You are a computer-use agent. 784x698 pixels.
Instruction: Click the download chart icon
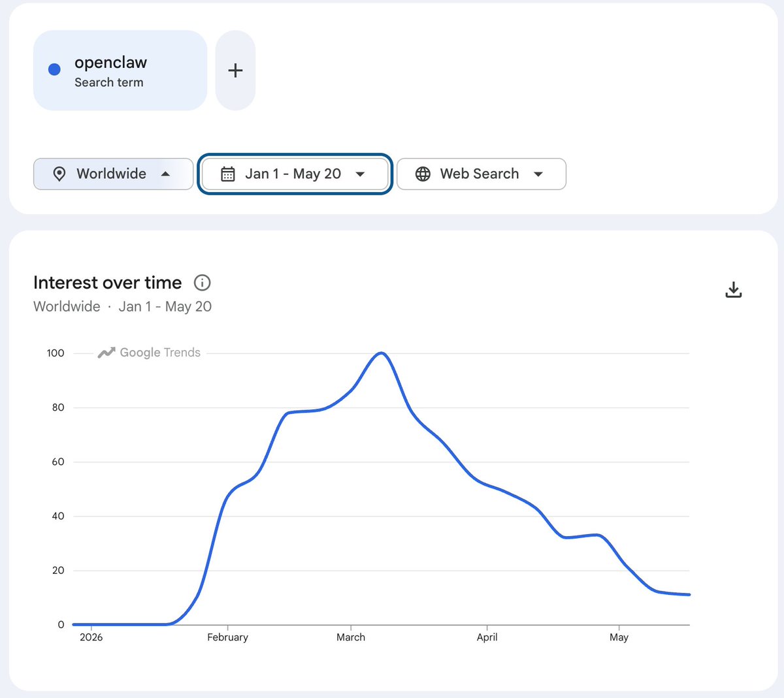click(734, 290)
